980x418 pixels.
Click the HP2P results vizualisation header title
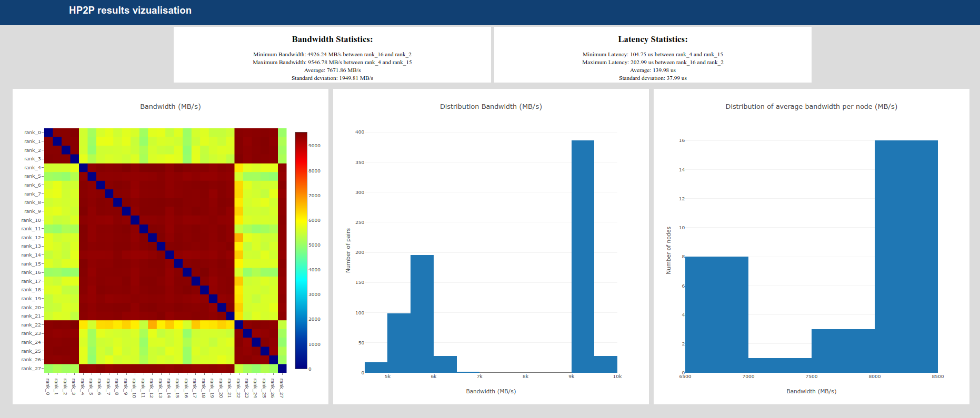click(x=130, y=11)
